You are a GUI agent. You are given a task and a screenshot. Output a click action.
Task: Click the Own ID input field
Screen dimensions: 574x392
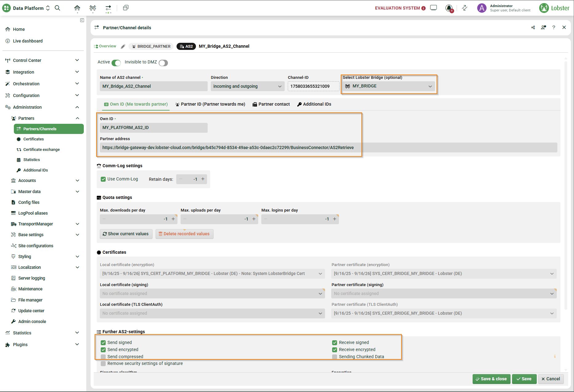(x=153, y=128)
